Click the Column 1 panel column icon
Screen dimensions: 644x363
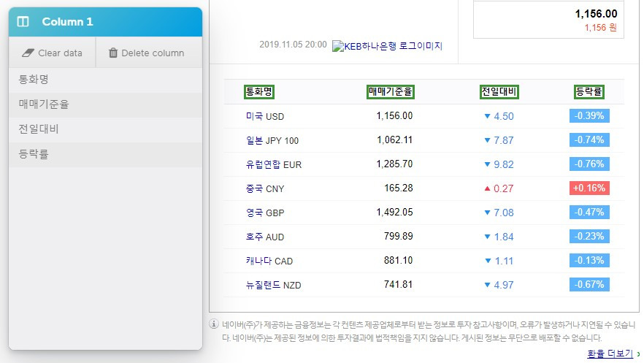click(23, 22)
